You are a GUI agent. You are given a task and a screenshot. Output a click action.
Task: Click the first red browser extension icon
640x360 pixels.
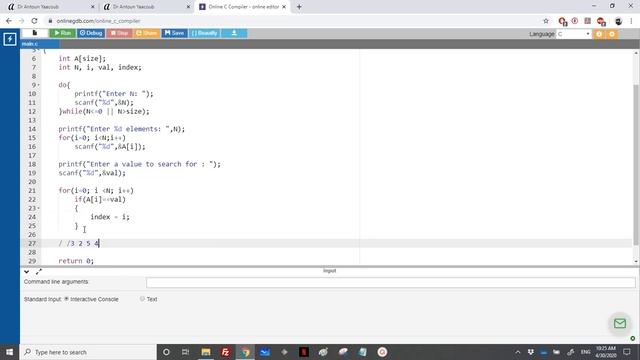pyautogui.click(x=562, y=21)
